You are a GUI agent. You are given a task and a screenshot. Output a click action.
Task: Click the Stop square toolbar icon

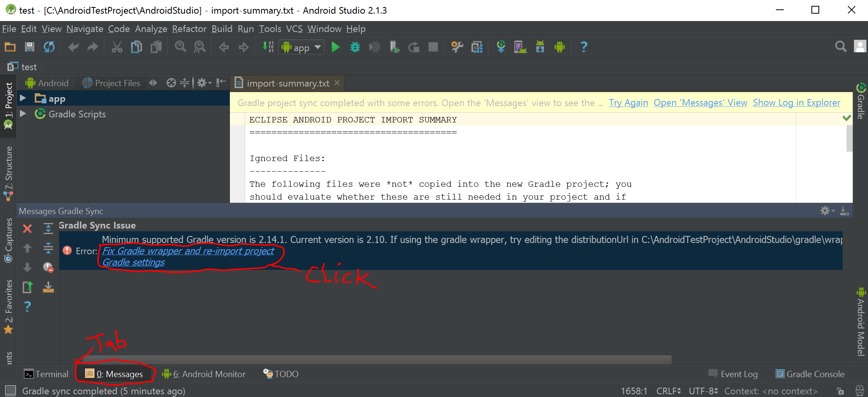(433, 47)
